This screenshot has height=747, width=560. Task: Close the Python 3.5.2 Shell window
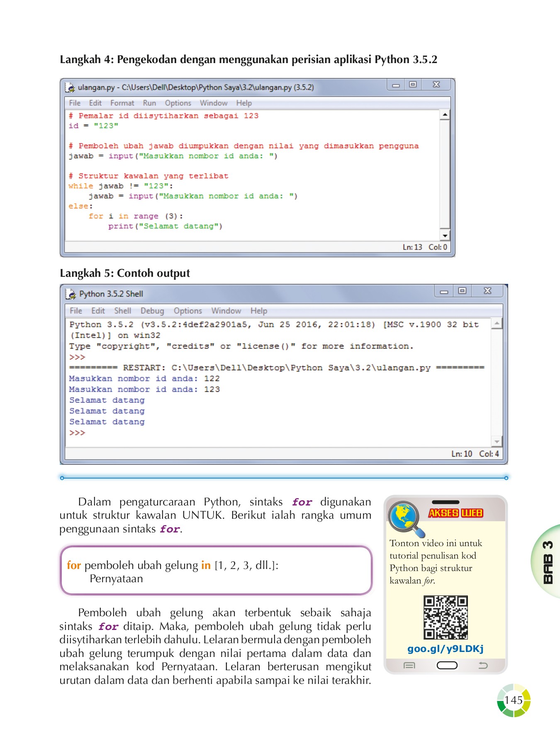click(487, 291)
